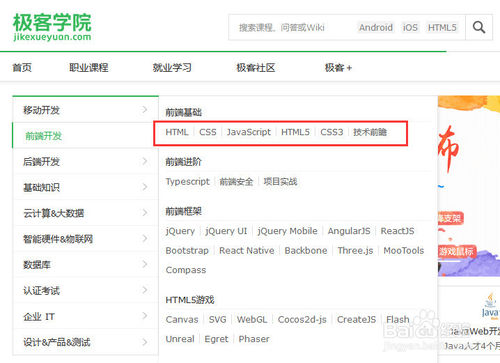Open the Flash link

click(398, 320)
